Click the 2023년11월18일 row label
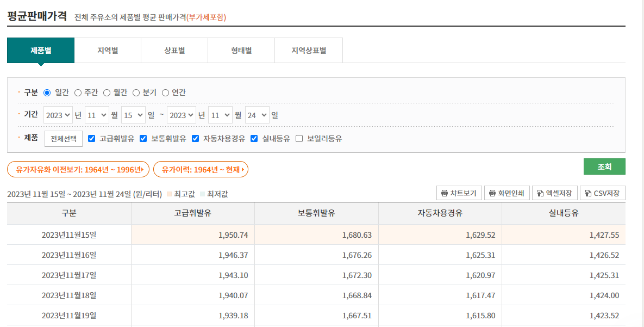 coord(69,295)
